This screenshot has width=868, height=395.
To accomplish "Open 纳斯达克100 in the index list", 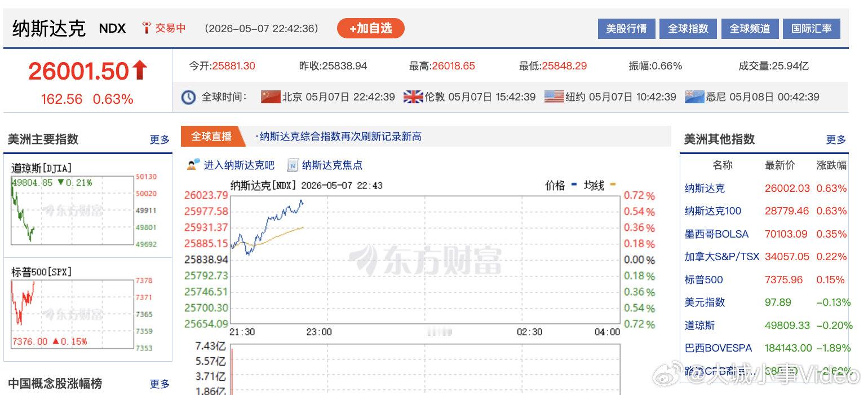I will pyautogui.click(x=713, y=211).
